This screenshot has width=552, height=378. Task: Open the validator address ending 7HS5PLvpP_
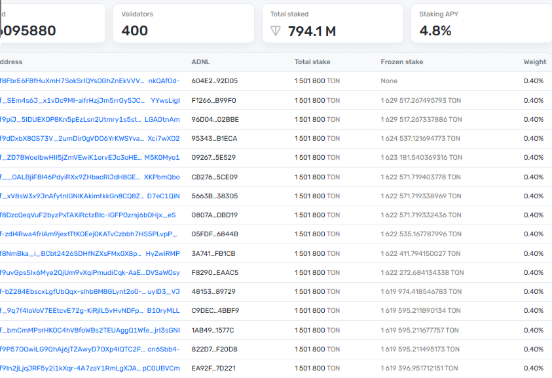[89, 234]
